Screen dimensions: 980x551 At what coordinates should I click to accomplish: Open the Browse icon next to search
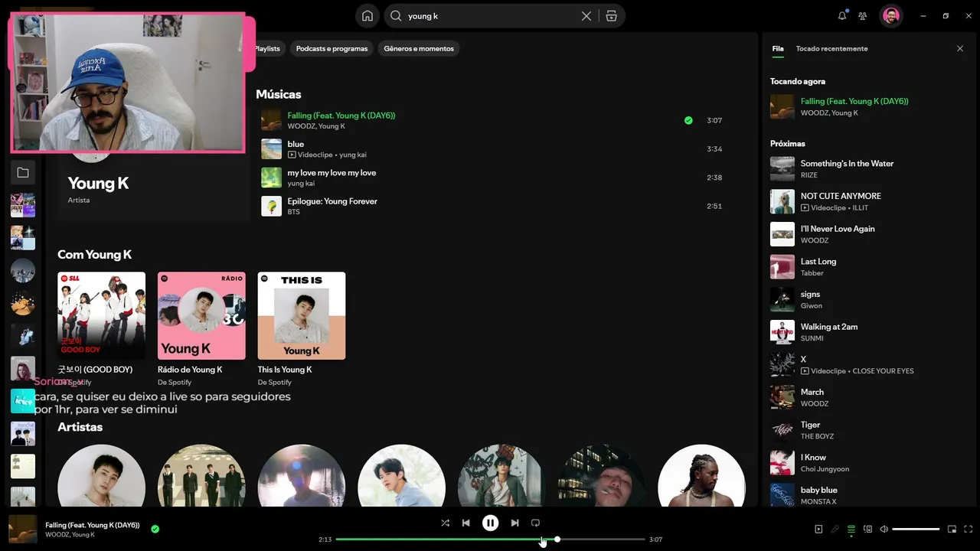coord(611,16)
